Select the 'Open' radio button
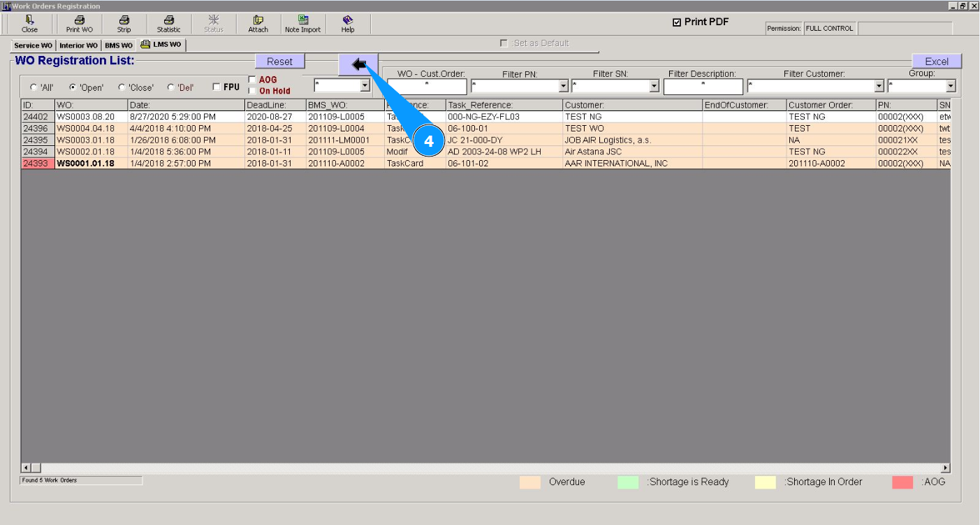Image resolution: width=980 pixels, height=525 pixels. tap(72, 87)
